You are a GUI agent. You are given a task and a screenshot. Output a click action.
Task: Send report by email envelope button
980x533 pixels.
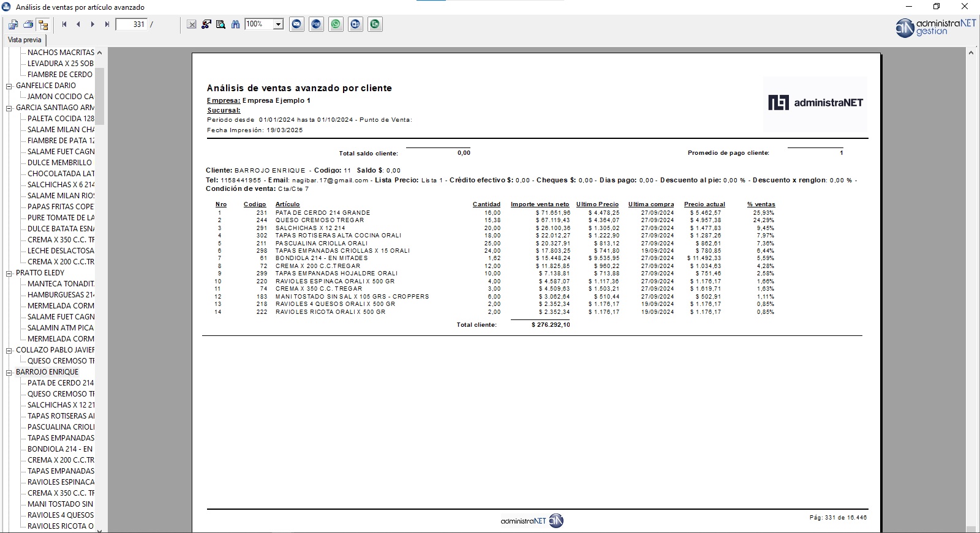pyautogui.click(x=297, y=24)
